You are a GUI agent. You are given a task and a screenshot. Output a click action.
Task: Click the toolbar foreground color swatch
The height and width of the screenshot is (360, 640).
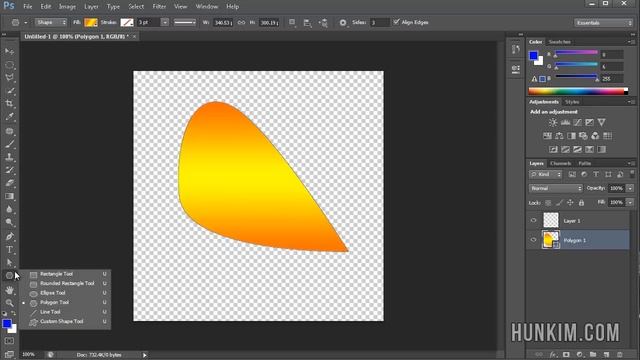(7, 324)
